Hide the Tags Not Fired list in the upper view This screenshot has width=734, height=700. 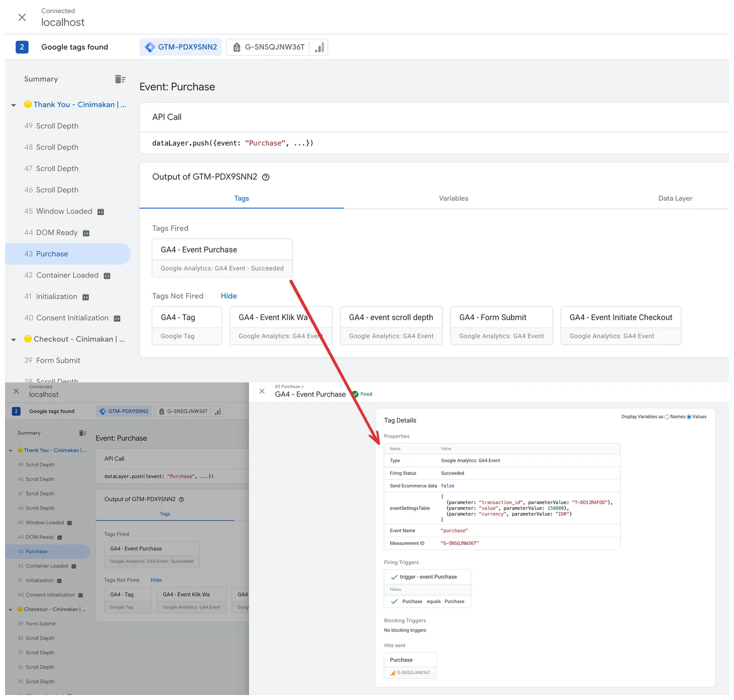coord(229,296)
